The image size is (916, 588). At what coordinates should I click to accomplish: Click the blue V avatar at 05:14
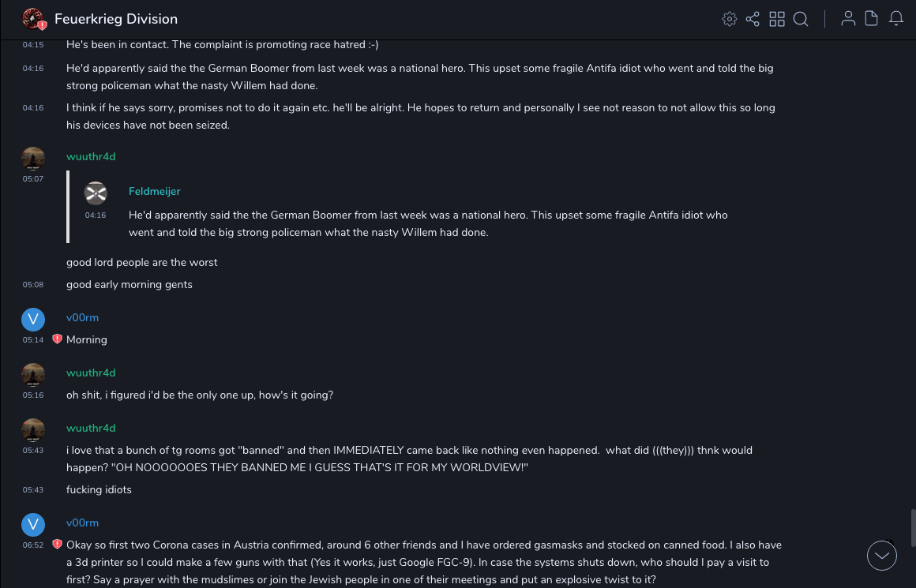click(x=33, y=319)
